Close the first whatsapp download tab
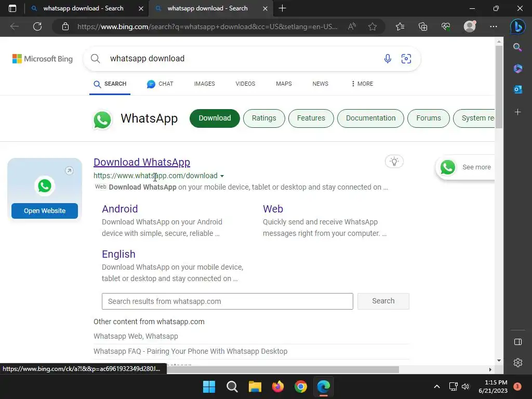Image resolution: width=532 pixels, height=399 pixels. click(x=141, y=8)
